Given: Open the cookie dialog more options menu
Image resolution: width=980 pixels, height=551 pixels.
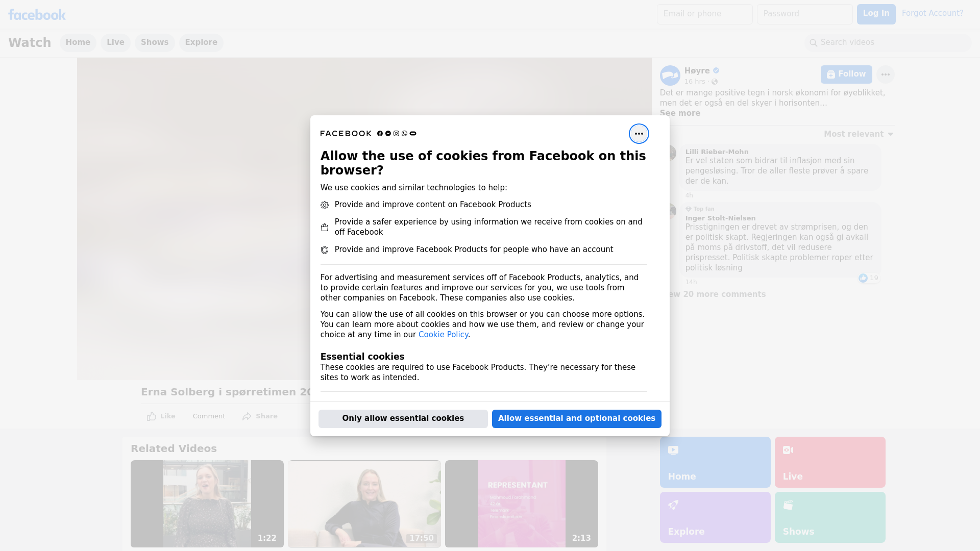Looking at the screenshot, I should coord(639,134).
